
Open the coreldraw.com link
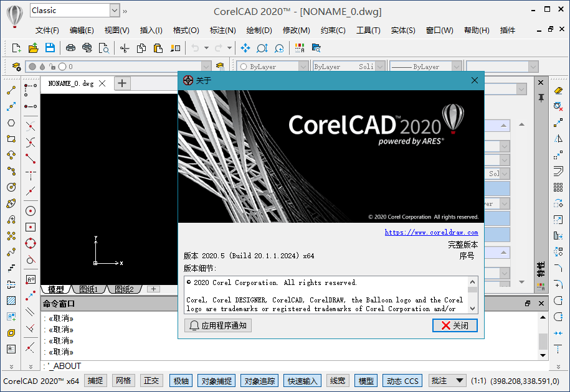tap(431, 232)
